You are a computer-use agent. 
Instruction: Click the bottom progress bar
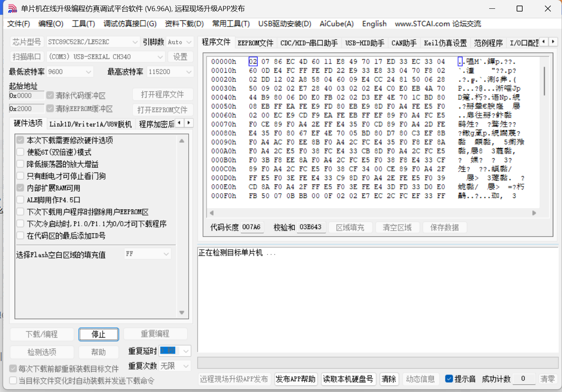(378, 363)
